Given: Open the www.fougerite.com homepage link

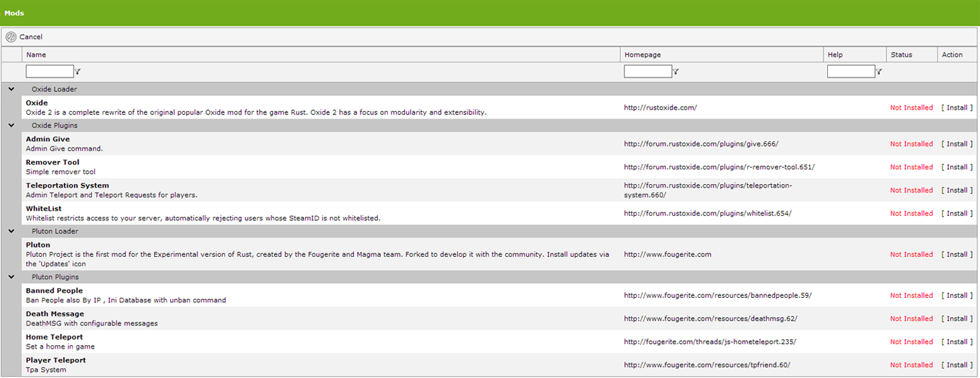Looking at the screenshot, I should (x=667, y=254).
